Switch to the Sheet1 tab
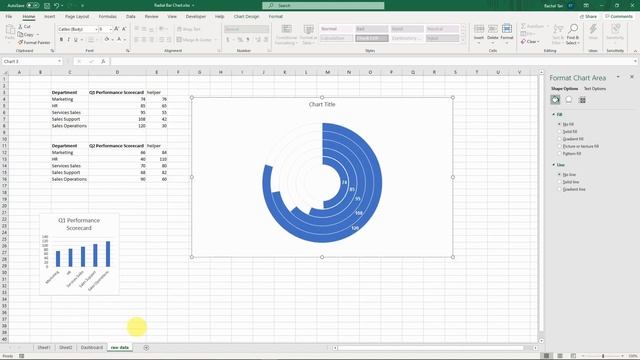The width and height of the screenshot is (640, 360). click(44, 348)
